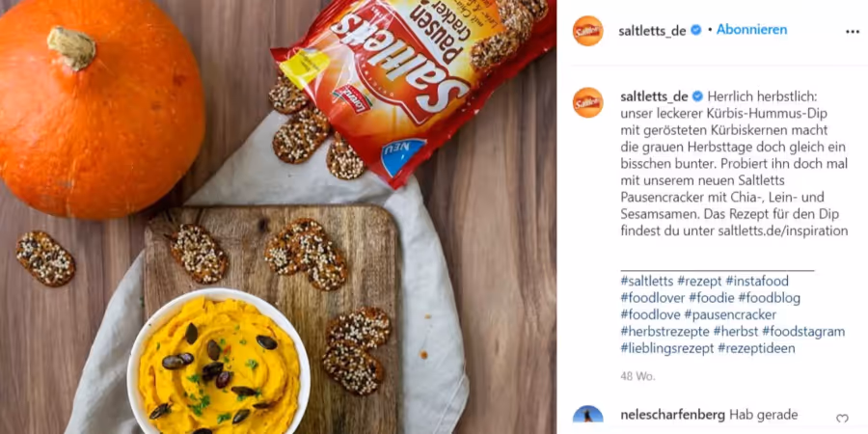Open the #rezept hashtag
Image resolution: width=868 pixels, height=434 pixels.
(x=699, y=282)
